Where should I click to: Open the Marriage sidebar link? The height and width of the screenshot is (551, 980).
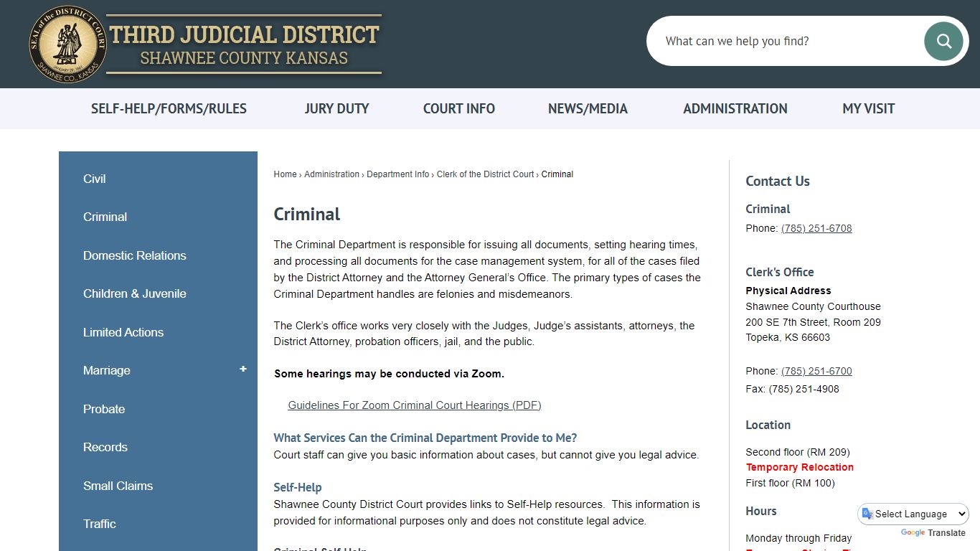pos(106,370)
